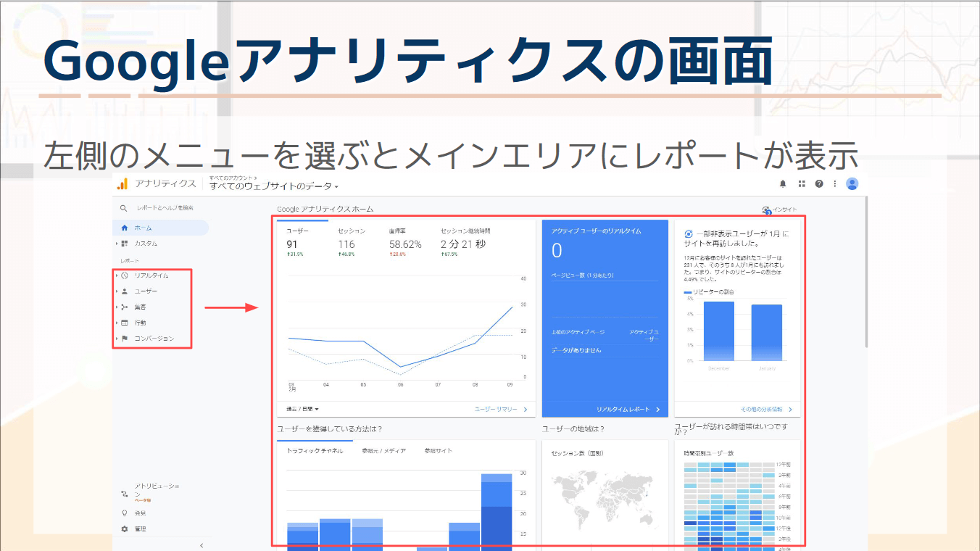The image size is (980, 551).
Task: Expand the 行動 tree arrow
Action: coord(116,323)
